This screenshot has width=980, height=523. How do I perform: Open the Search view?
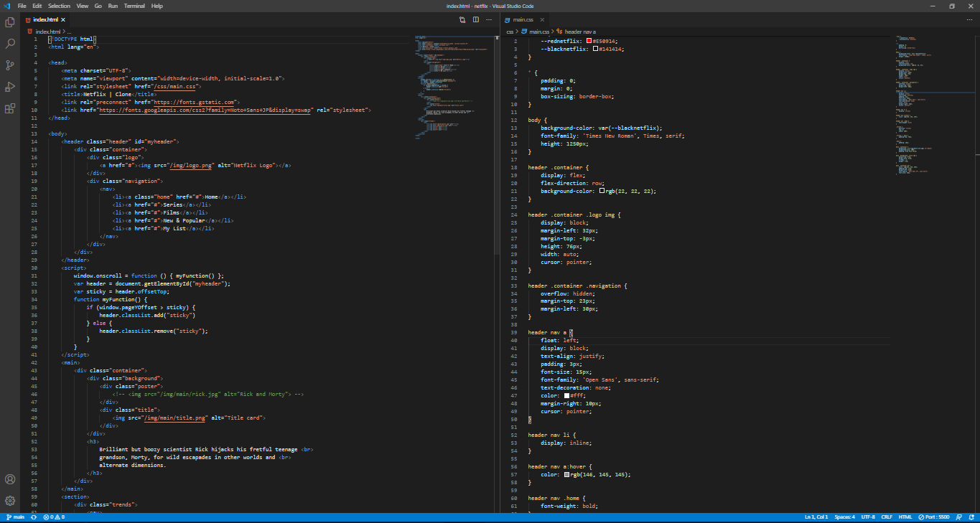[9, 43]
